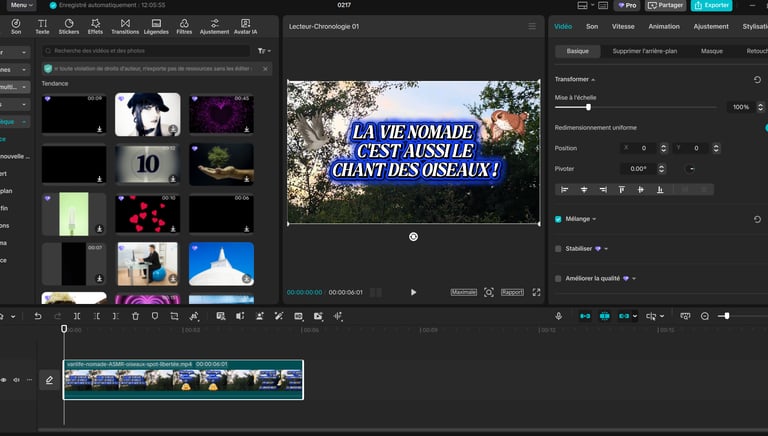The width and height of the screenshot is (768, 436).
Task: Click the microphone voiceover record icon
Action: (x=559, y=316)
